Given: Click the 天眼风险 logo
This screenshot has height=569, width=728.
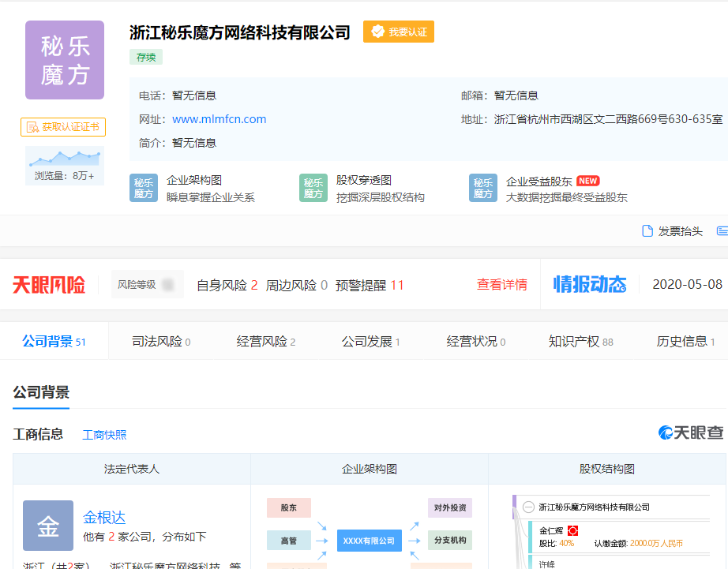Looking at the screenshot, I should (49, 284).
